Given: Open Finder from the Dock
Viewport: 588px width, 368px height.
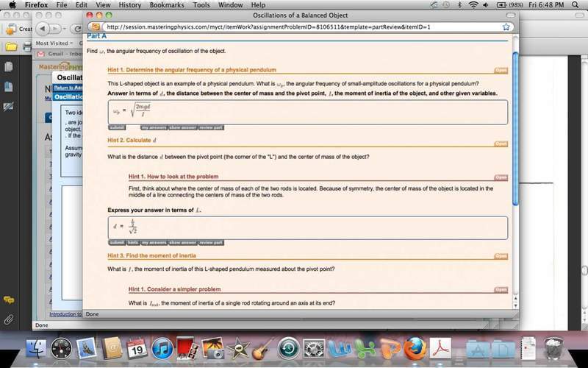Looking at the screenshot, I should pos(35,347).
